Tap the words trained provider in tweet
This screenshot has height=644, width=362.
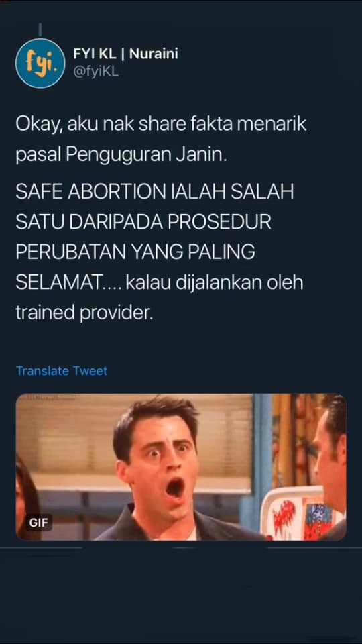tap(84, 313)
